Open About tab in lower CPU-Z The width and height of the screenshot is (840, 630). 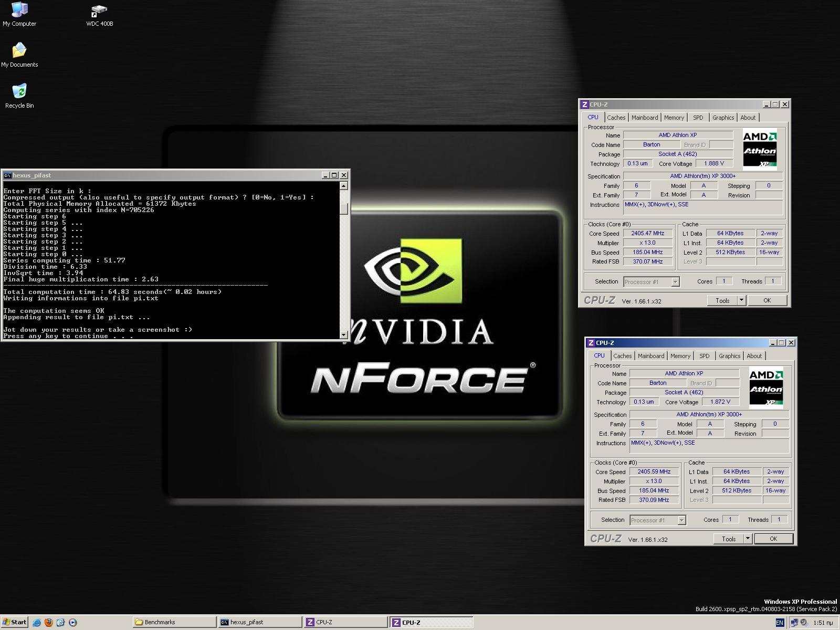754,356
